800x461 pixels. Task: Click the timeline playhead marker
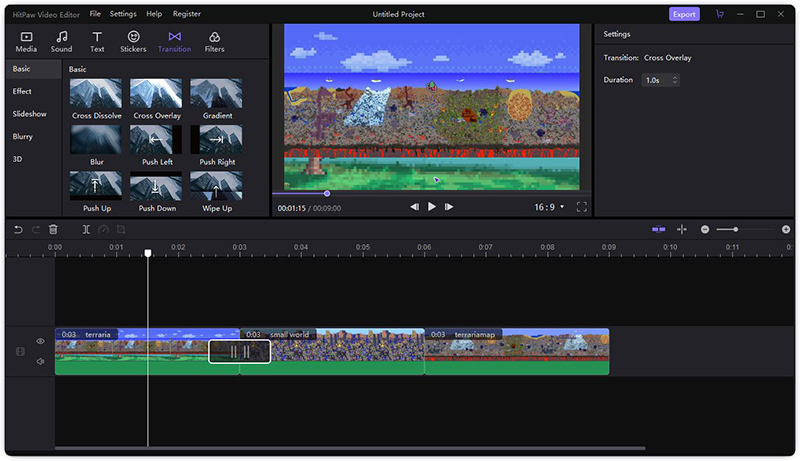pyautogui.click(x=148, y=253)
